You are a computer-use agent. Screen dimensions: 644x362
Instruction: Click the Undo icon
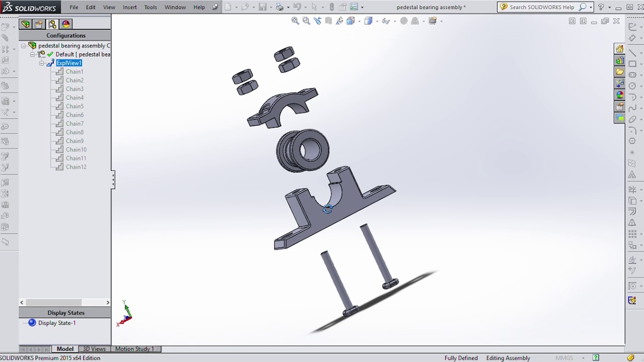[297, 7]
